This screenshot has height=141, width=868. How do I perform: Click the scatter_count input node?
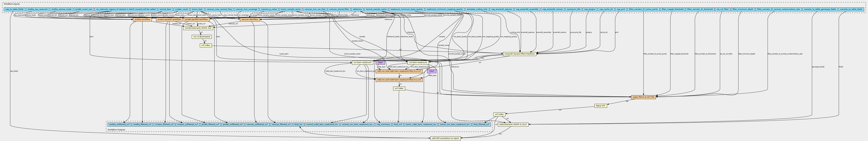click(182, 9)
